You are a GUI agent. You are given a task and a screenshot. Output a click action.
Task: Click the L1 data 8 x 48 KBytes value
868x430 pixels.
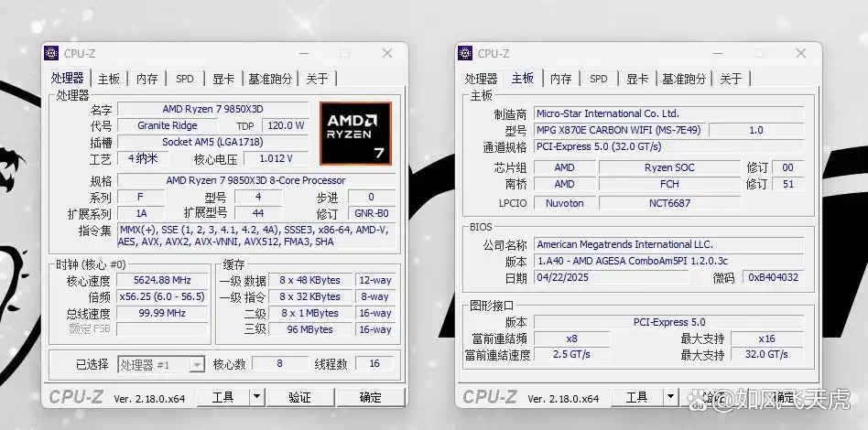(310, 281)
